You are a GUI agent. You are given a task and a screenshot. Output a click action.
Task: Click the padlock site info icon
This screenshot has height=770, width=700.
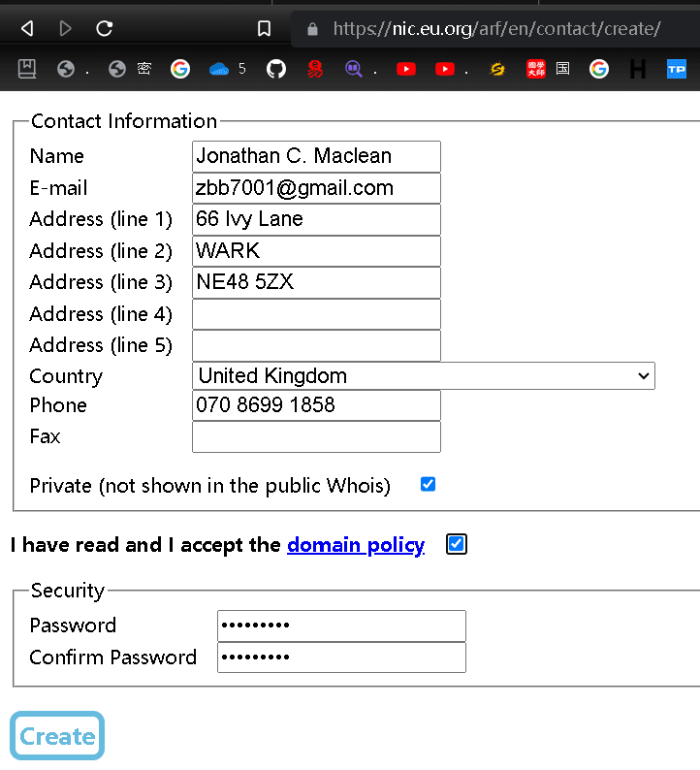[x=312, y=28]
